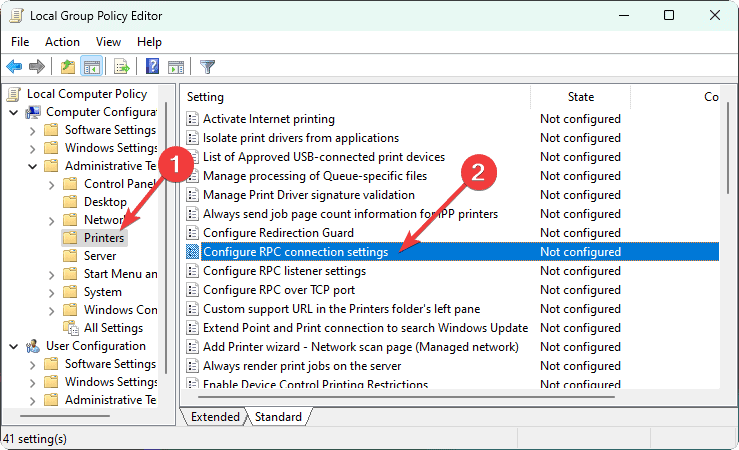Open the Help menu
Viewport: 739px width, 450px height.
149,42
